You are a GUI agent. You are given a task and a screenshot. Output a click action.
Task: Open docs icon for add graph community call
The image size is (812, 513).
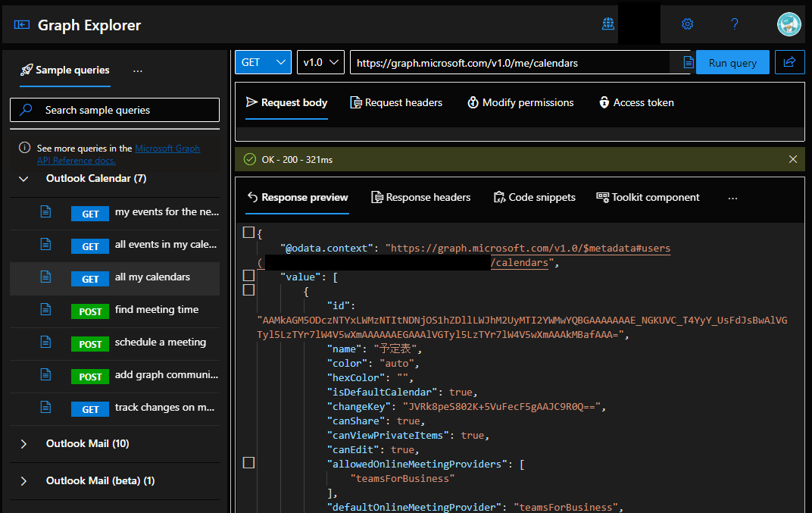45,374
